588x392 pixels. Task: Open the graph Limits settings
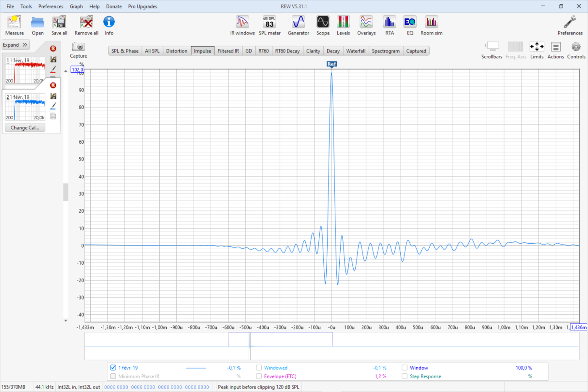pyautogui.click(x=536, y=50)
